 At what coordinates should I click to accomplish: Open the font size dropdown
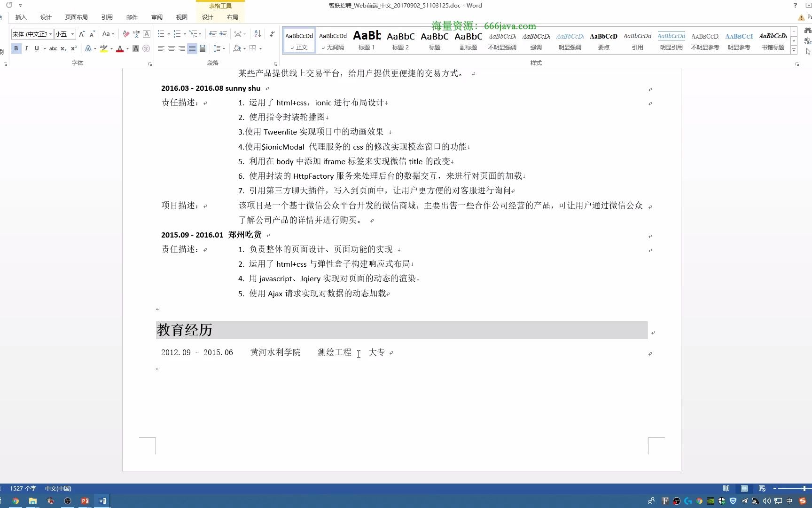point(71,34)
